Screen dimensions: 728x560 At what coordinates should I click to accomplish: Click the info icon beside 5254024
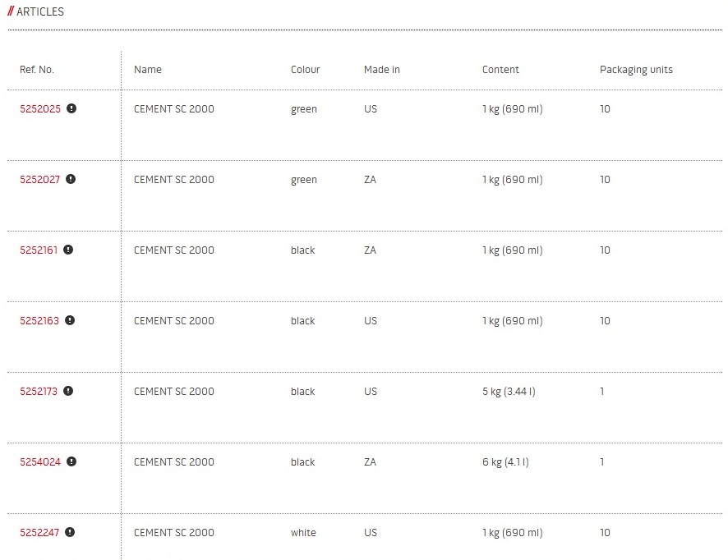[x=71, y=461]
